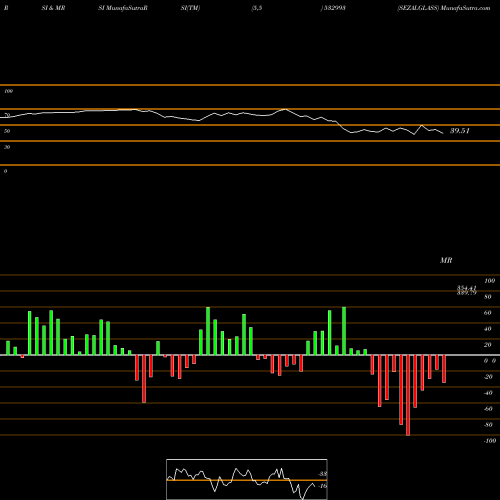
Task: Click the 0 label on left RSI axis
Action: tap(5, 171)
